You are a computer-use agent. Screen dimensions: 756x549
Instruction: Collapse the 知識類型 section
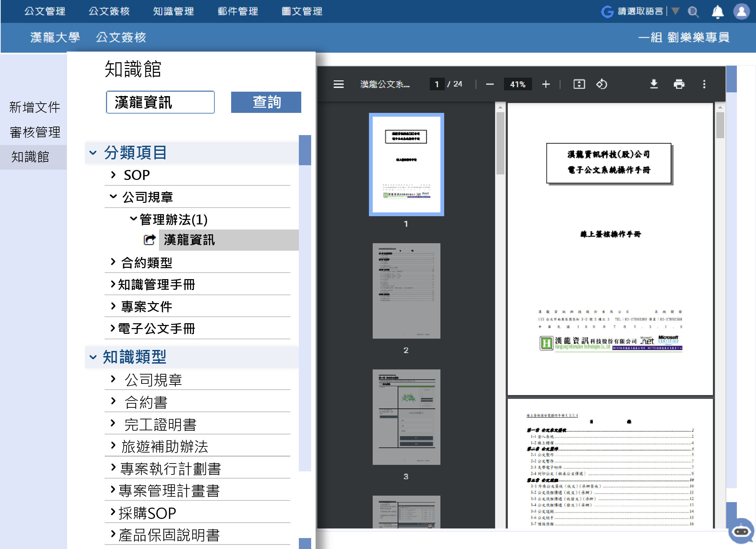pos(93,357)
